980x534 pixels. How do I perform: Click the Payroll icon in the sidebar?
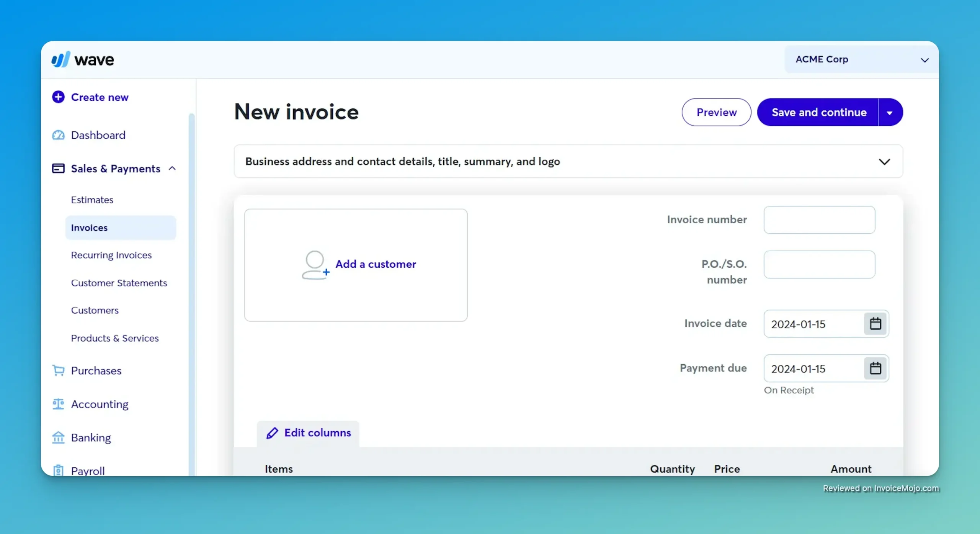(58, 470)
